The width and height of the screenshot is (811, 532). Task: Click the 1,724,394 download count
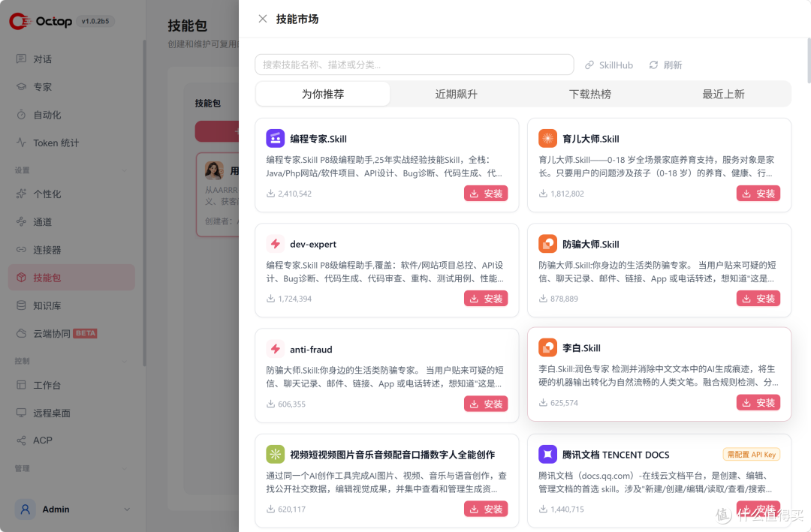pyautogui.click(x=289, y=299)
